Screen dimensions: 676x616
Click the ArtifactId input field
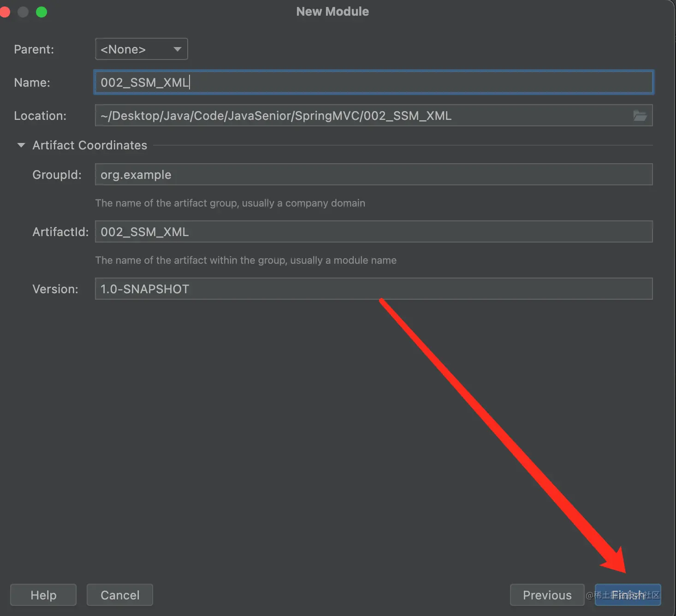(374, 231)
